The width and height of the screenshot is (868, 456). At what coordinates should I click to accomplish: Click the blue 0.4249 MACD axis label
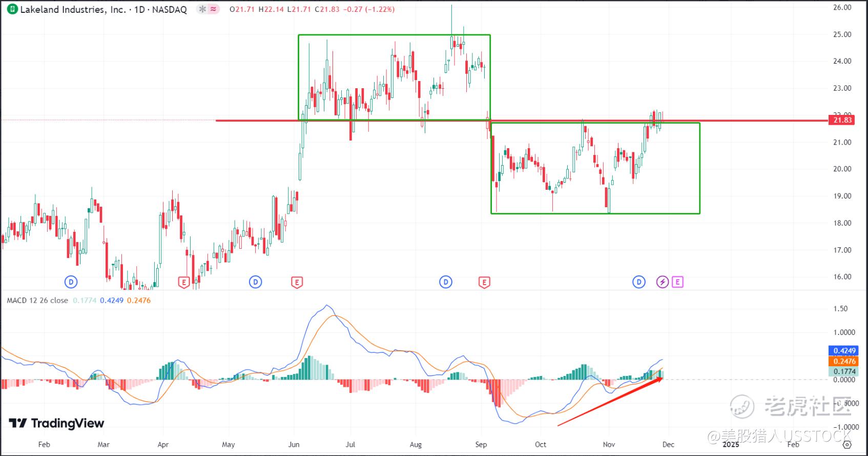[843, 351]
